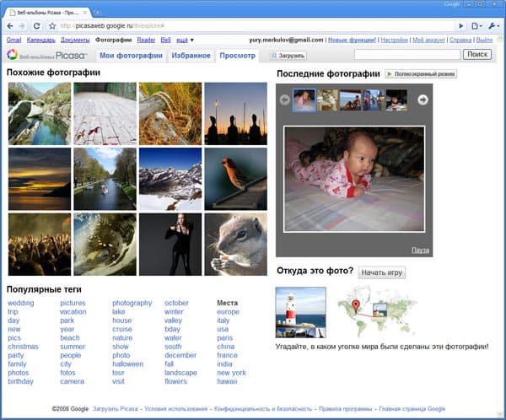Open Веб link in top bar
The height and width of the screenshot is (420, 506).
(x=165, y=40)
